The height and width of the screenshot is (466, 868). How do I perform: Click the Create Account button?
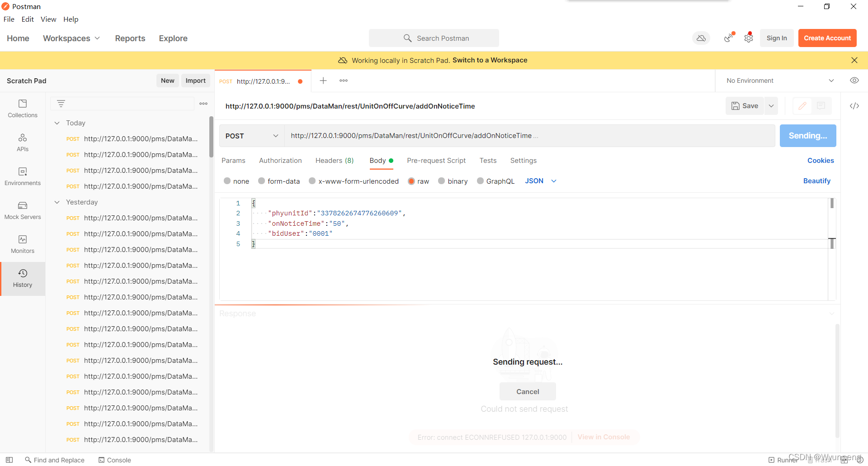[x=827, y=38]
